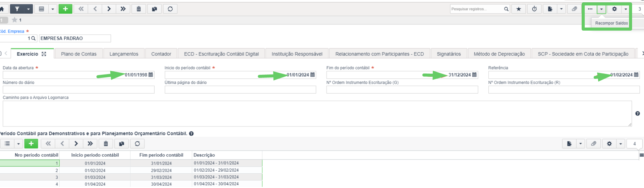This screenshot has width=644, height=188.
Task: Expand top export options dropdown arrow
Action: pos(561,9)
